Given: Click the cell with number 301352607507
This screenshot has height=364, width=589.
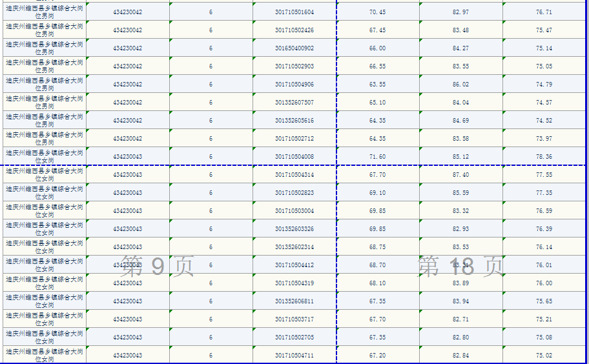Looking at the screenshot, I should click(x=294, y=103).
